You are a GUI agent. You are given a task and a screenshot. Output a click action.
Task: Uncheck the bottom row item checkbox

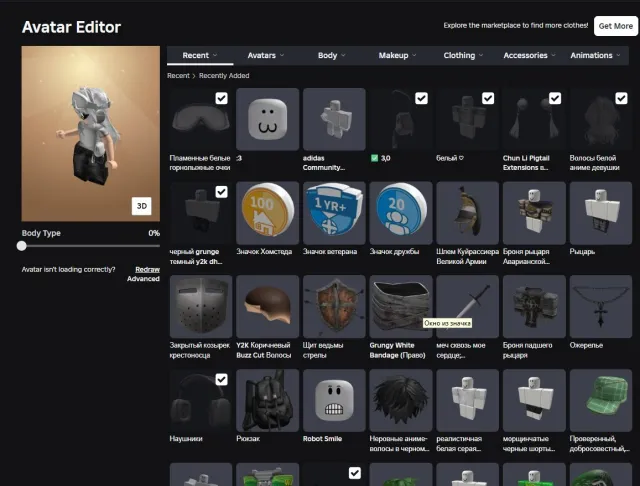(355, 473)
